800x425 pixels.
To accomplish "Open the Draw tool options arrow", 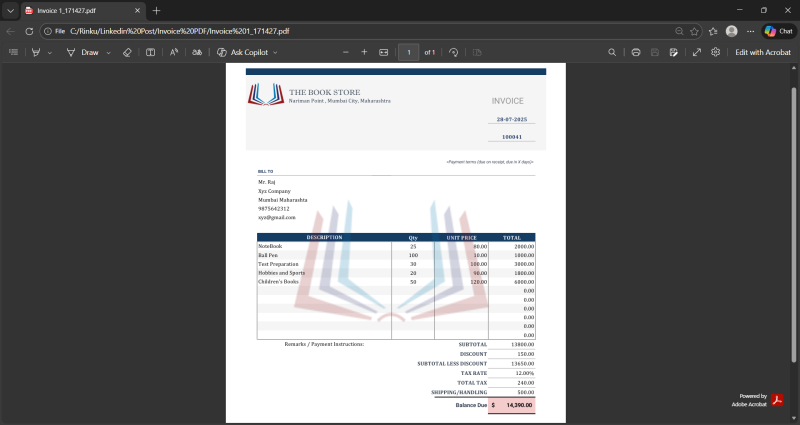I will click(107, 52).
